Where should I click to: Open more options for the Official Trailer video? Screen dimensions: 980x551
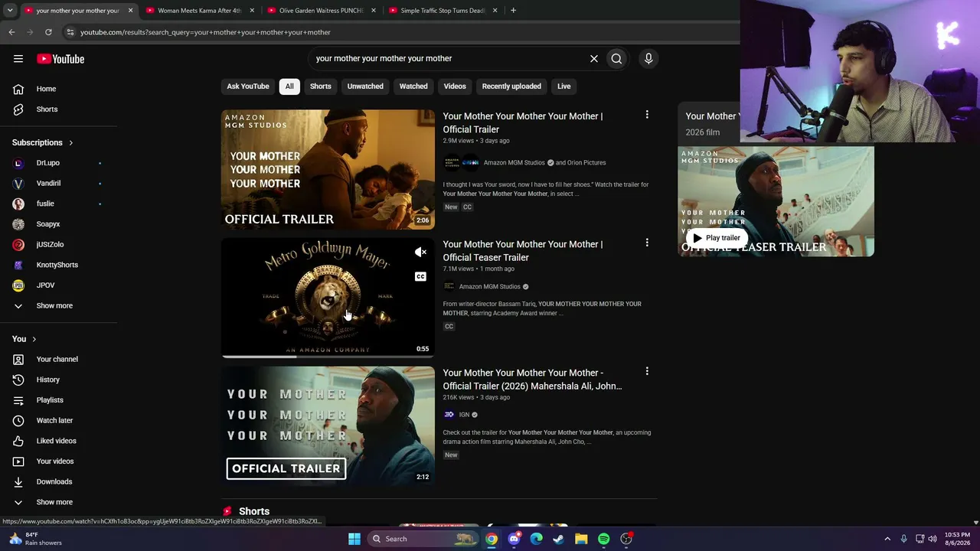[x=647, y=115]
